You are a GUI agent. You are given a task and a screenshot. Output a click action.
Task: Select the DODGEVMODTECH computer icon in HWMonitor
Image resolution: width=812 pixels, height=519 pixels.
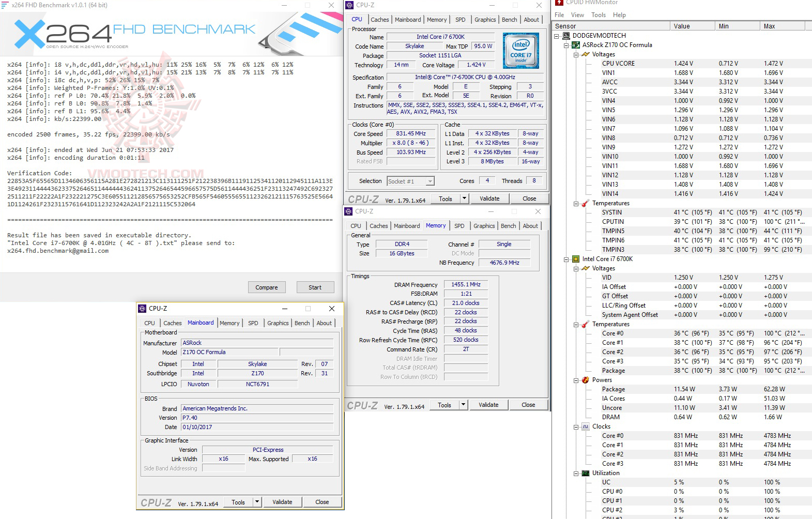click(566, 36)
